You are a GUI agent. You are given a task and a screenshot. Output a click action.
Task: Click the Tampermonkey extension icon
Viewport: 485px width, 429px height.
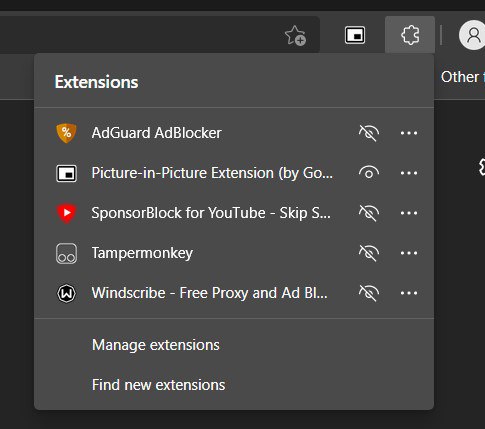coord(66,253)
